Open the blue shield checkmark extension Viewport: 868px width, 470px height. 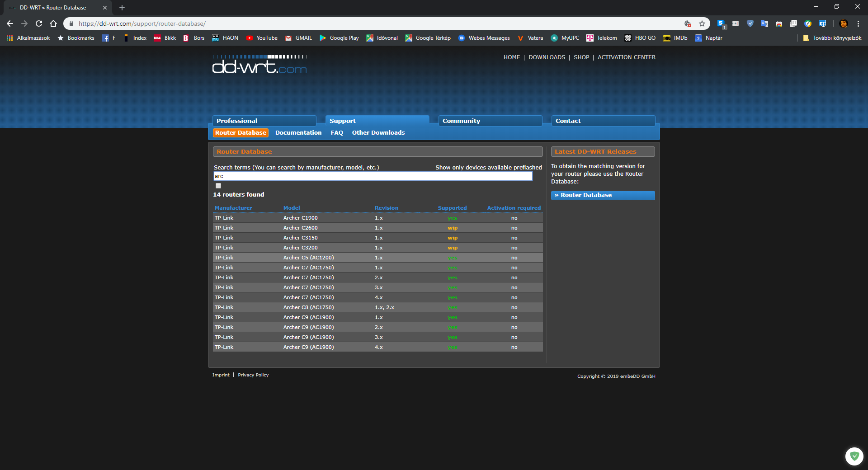tap(750, 23)
